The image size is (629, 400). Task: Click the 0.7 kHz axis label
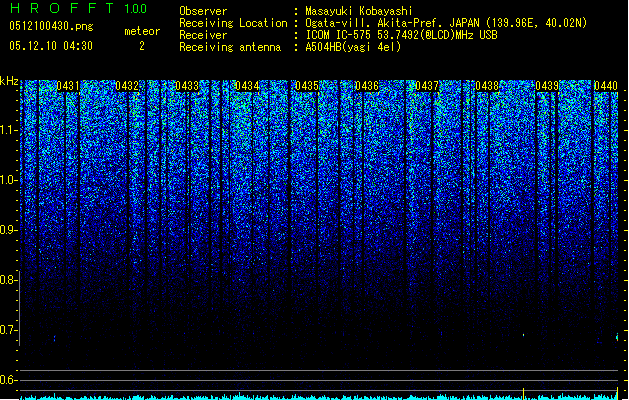point(9,330)
